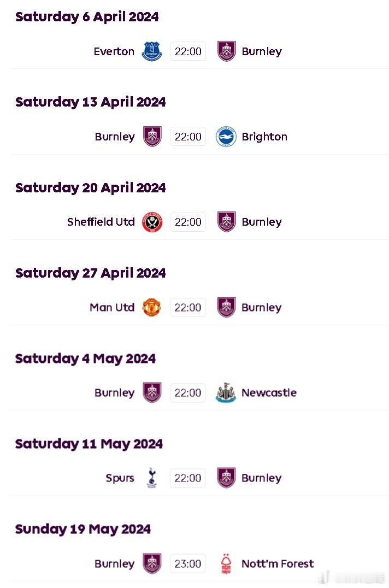The image size is (389, 588).
Task: Select the Man Utd team name
Action: coord(112,308)
